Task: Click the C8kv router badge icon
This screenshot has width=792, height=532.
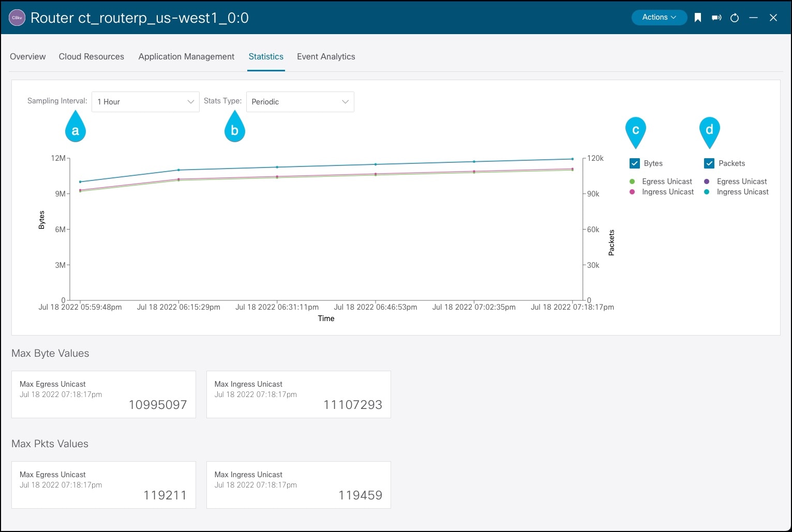Action: [16, 17]
